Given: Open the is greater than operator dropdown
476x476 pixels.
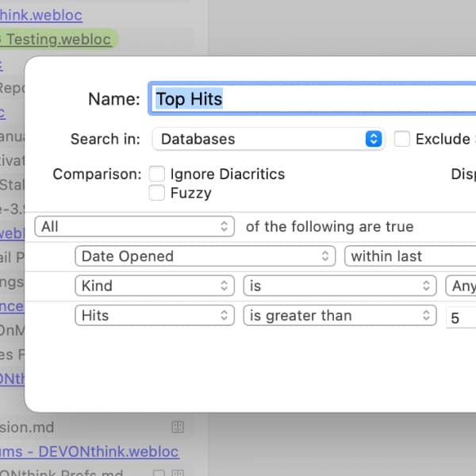Looking at the screenshot, I should point(340,315).
